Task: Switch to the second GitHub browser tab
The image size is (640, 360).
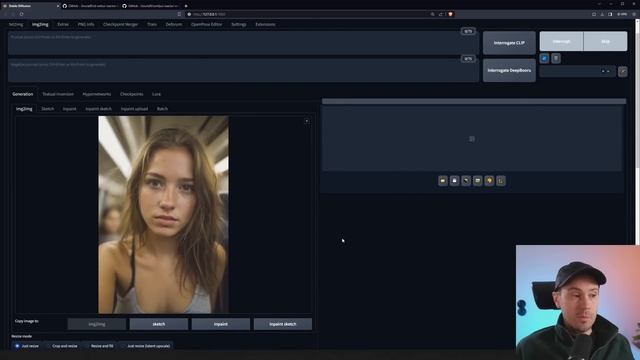Action: [x=151, y=6]
